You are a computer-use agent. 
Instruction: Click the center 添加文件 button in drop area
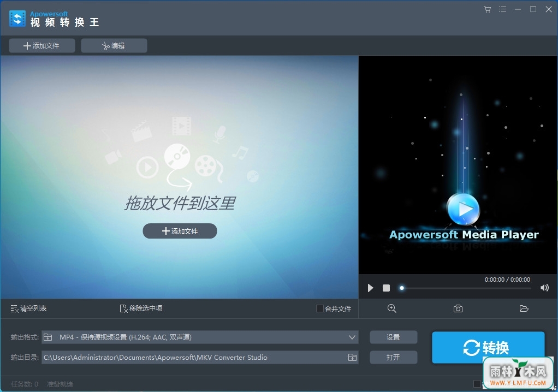(x=180, y=231)
